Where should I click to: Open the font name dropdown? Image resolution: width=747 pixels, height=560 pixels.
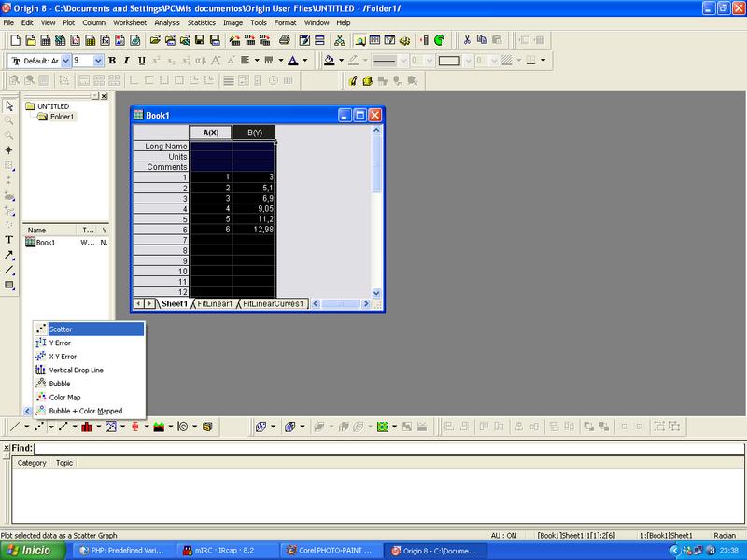tap(65, 61)
